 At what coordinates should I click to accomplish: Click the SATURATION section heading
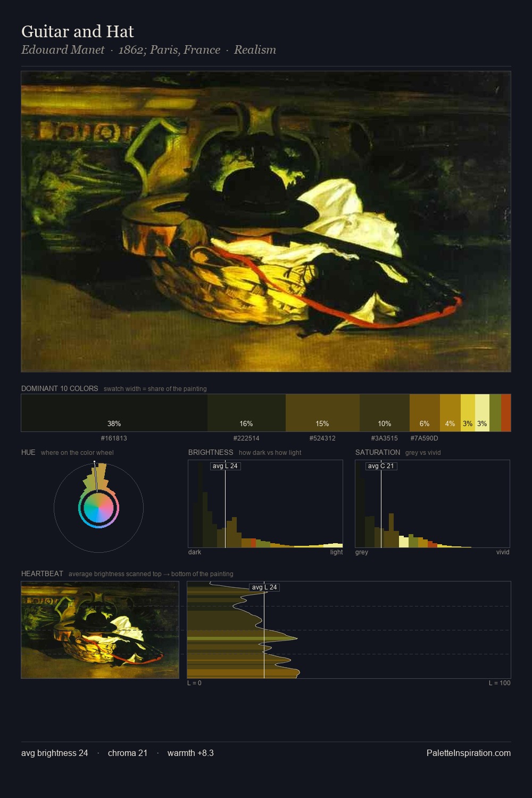point(378,452)
